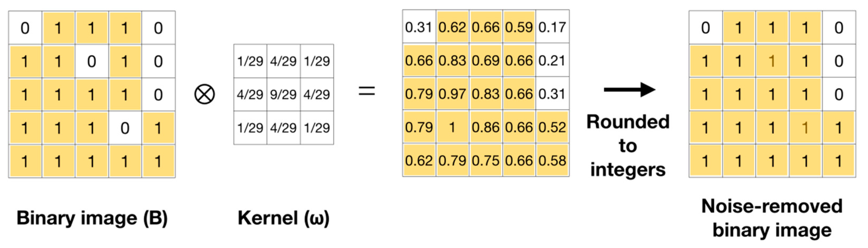Click the whole-number 1 in the convolved grid

click(x=452, y=127)
